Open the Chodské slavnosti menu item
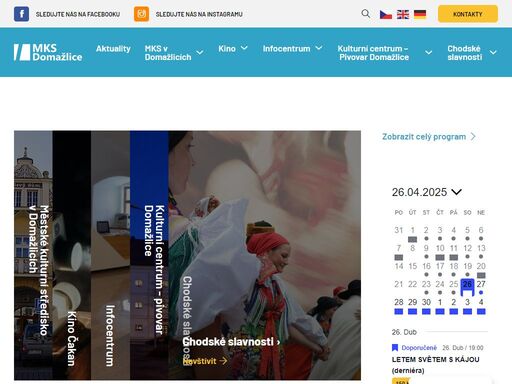The height and width of the screenshot is (384, 512). (465, 53)
